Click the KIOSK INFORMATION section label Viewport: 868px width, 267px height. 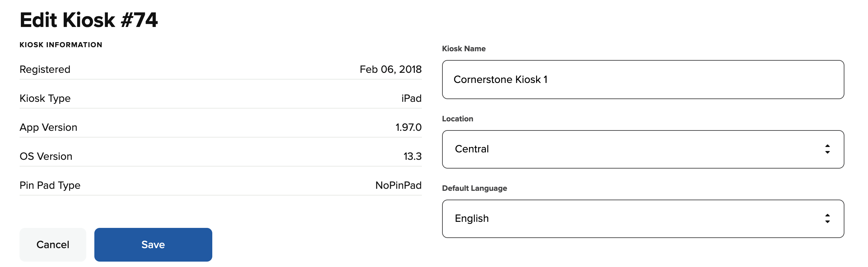click(x=61, y=44)
